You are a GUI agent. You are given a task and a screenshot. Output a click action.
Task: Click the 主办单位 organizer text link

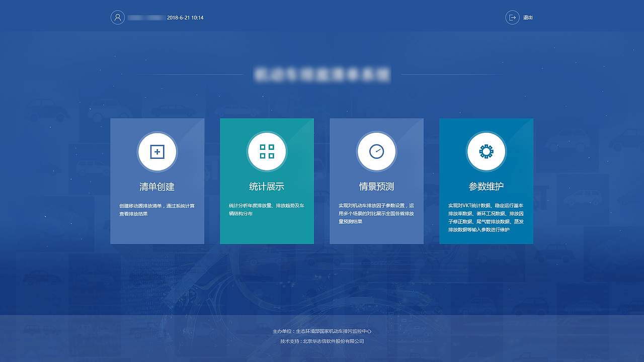tap(322, 331)
